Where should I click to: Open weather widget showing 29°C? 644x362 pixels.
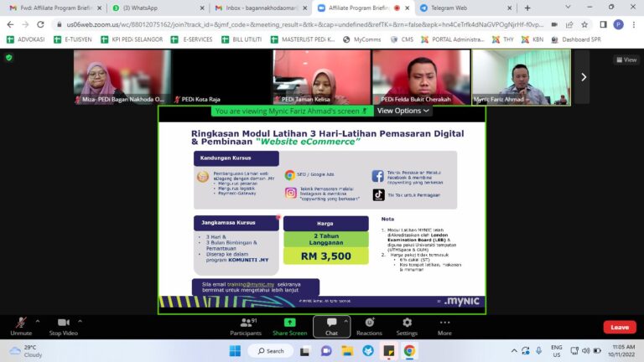pos(26,351)
